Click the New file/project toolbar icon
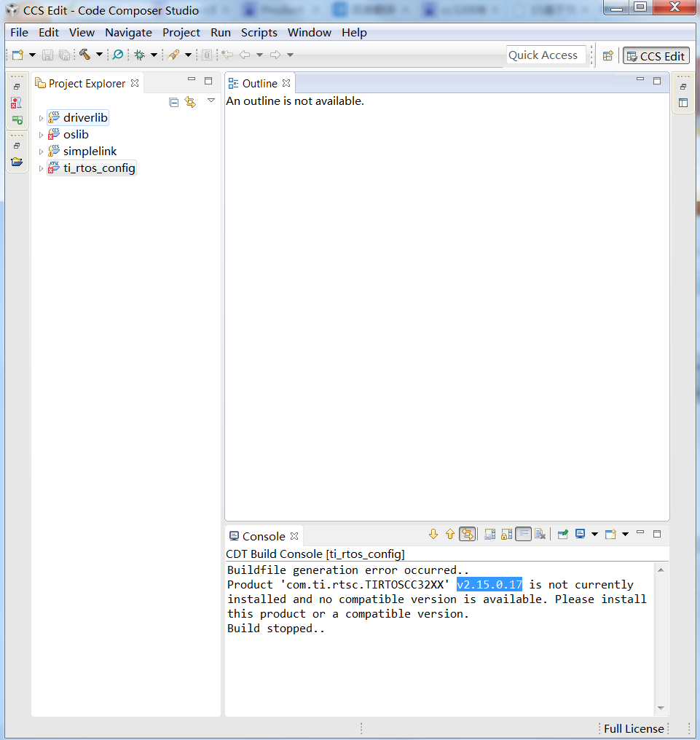Image resolution: width=700 pixels, height=740 pixels. click(x=18, y=55)
